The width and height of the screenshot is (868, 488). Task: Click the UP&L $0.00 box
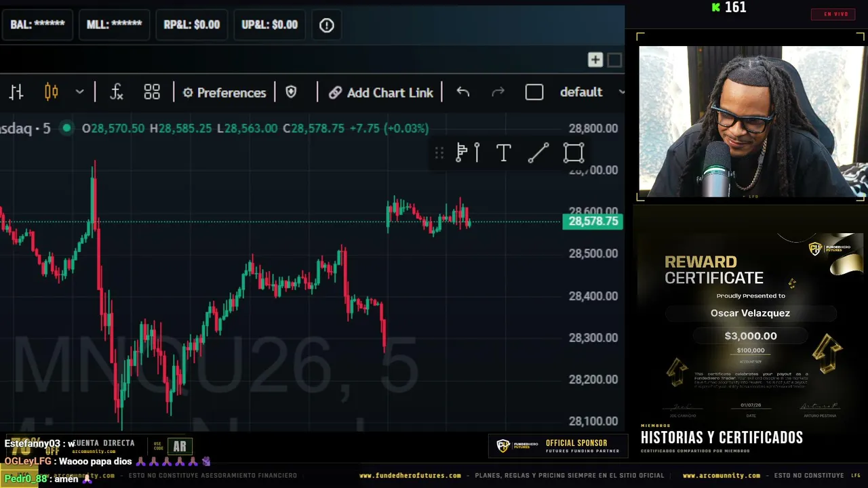(x=270, y=24)
